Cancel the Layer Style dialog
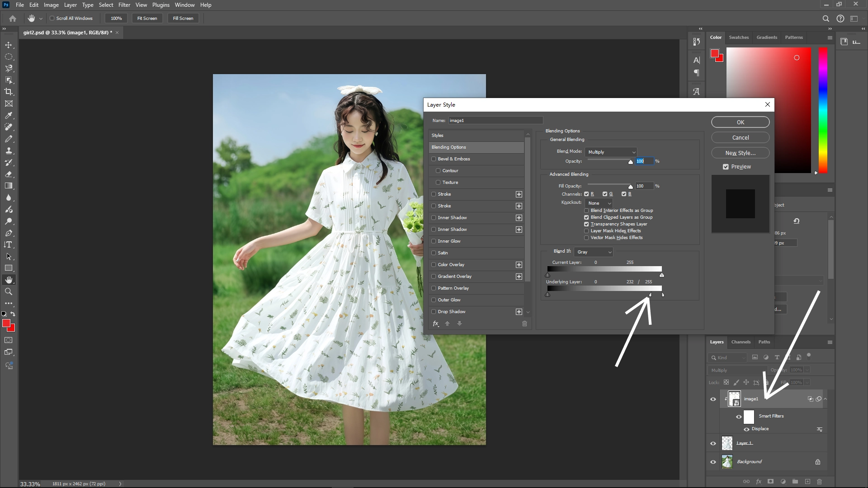The width and height of the screenshot is (868, 488). (740, 137)
